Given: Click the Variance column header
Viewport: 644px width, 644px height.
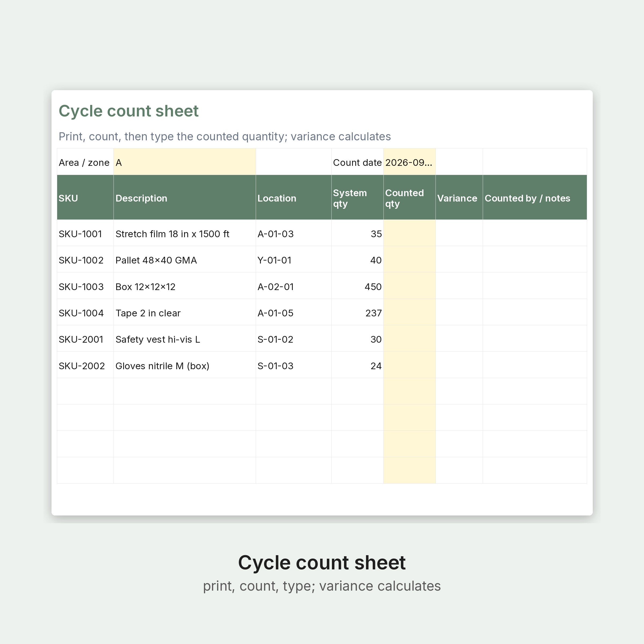Looking at the screenshot, I should [459, 197].
